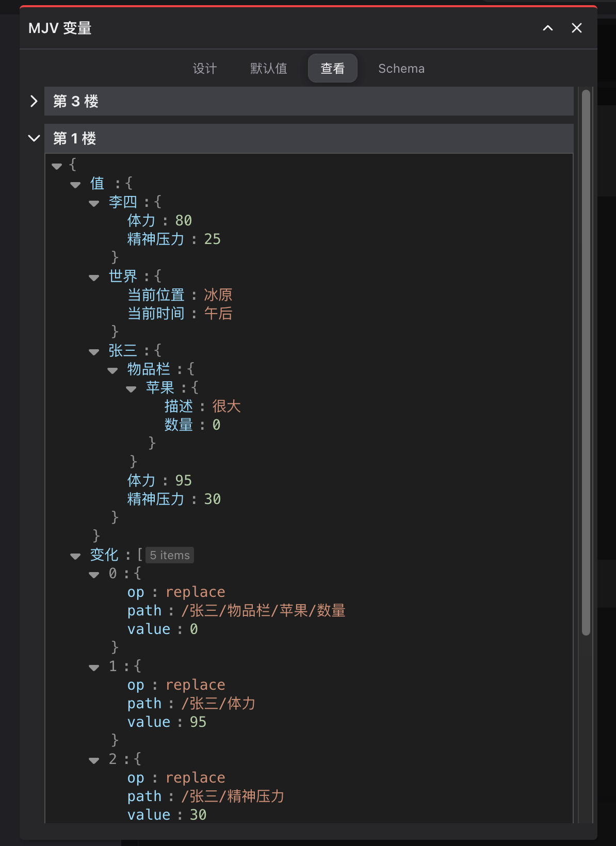Click the 5 items badge
Viewport: 616px width, 846px height.
click(x=170, y=555)
